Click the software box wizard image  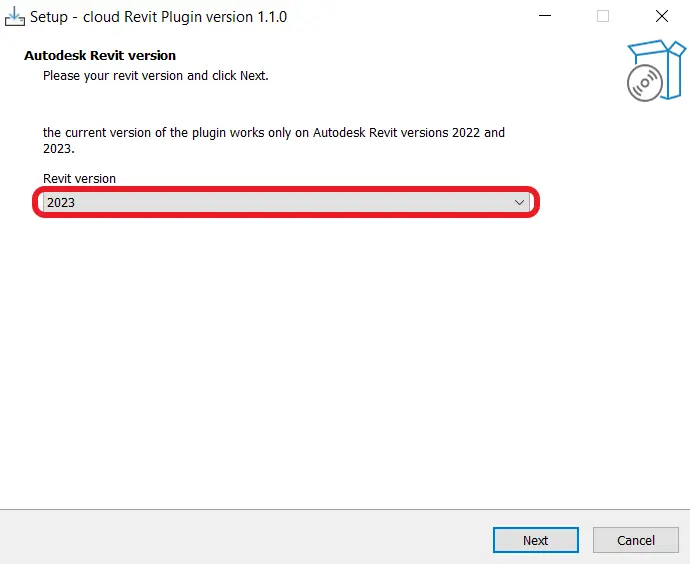(656, 70)
